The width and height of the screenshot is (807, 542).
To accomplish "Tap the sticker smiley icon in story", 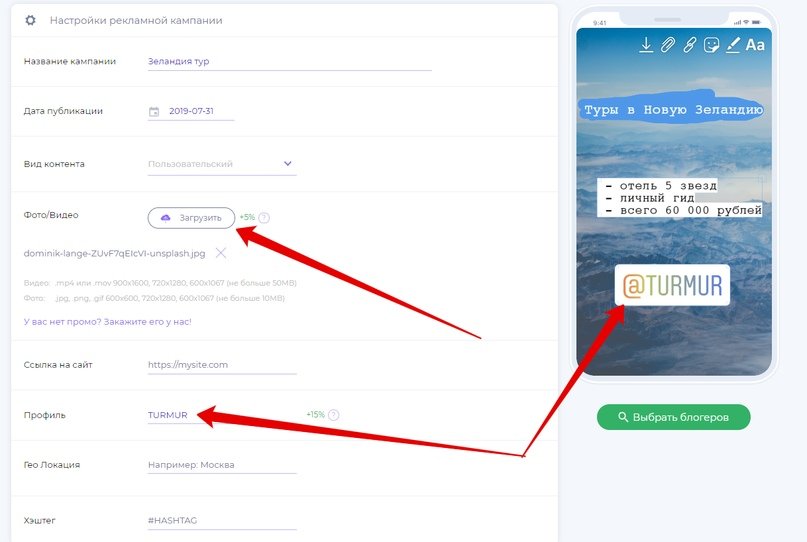I will (x=711, y=45).
